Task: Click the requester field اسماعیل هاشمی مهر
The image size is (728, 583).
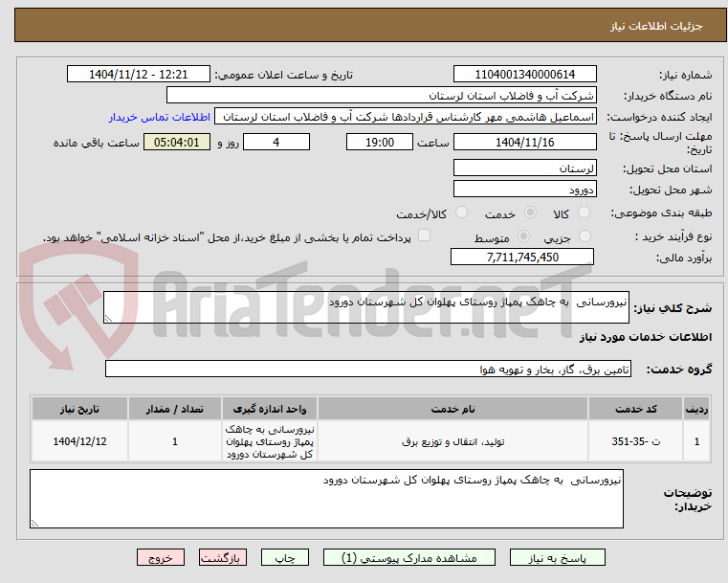Action: pos(406,117)
